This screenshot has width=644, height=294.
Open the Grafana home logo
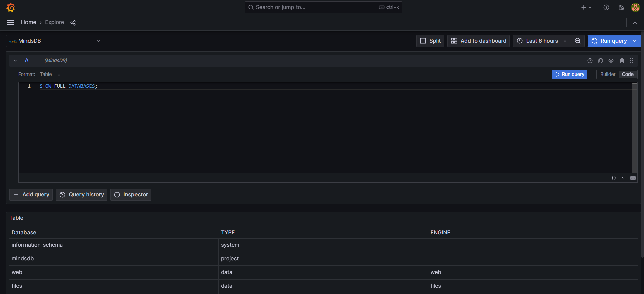pyautogui.click(x=11, y=7)
